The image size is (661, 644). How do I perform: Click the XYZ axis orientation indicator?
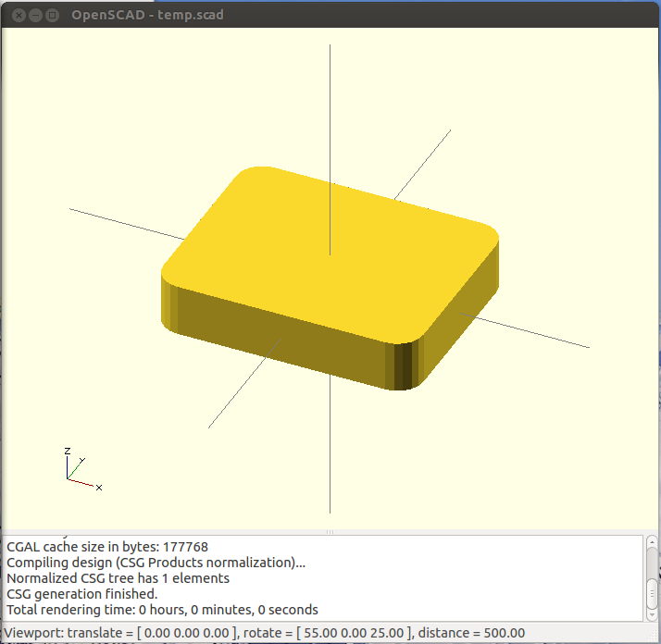coord(78,469)
